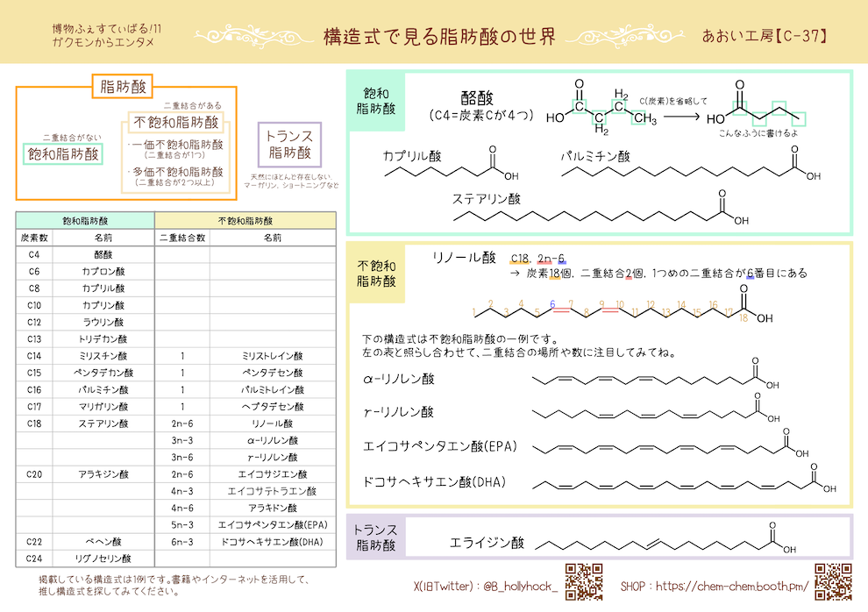Select ベヘン酸 in the table
868x612 pixels.
coord(103,542)
